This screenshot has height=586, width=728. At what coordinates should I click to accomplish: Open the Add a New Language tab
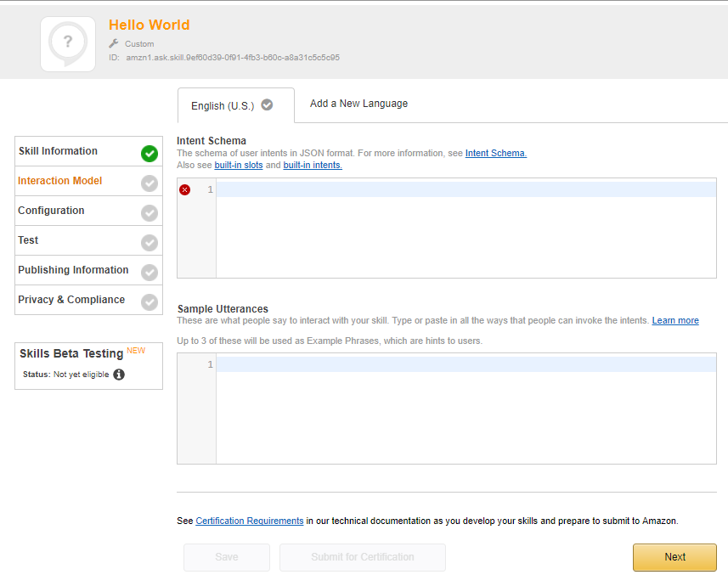click(358, 104)
